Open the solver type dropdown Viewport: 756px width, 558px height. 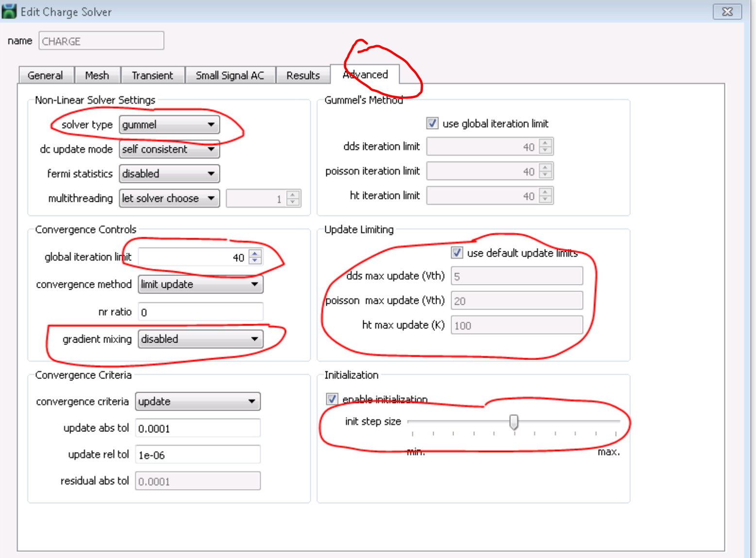169,125
